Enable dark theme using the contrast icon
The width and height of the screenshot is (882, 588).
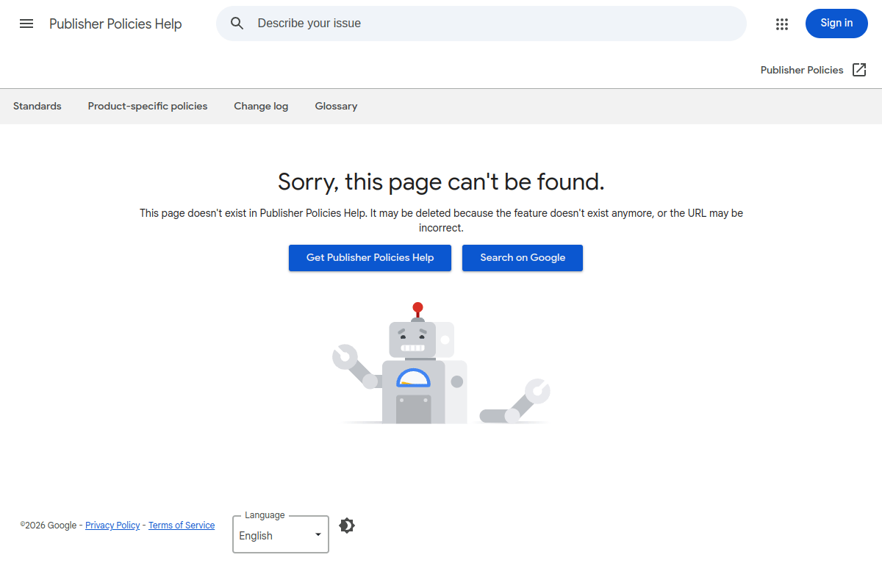coord(346,526)
